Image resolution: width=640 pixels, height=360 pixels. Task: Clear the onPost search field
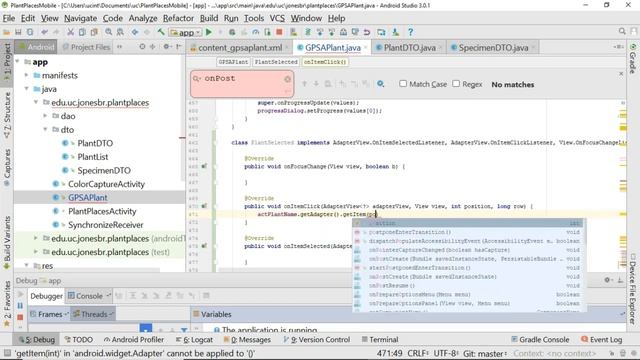point(287,79)
